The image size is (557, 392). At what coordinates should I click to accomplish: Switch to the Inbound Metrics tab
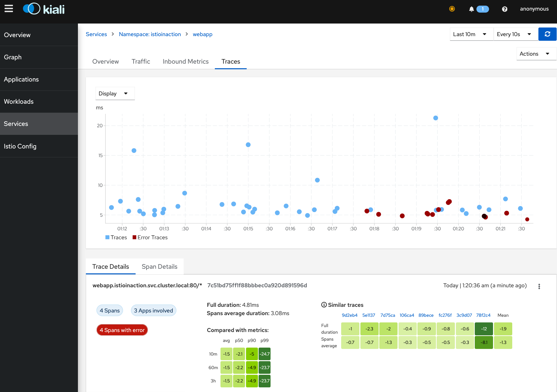[x=186, y=61]
